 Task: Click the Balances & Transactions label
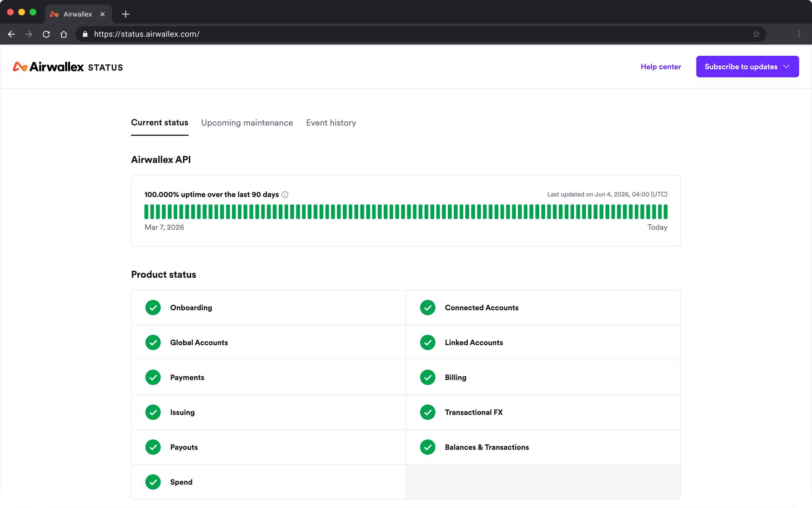487,447
